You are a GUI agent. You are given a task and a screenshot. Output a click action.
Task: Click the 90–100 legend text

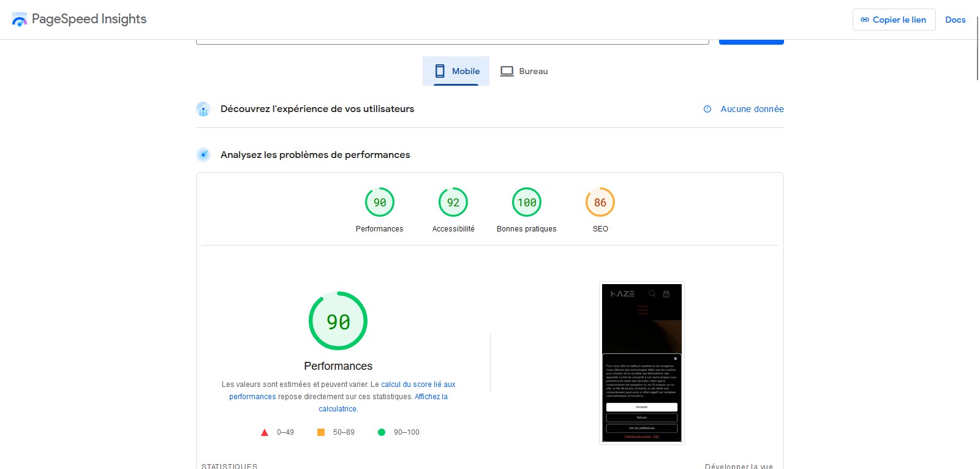click(x=407, y=432)
